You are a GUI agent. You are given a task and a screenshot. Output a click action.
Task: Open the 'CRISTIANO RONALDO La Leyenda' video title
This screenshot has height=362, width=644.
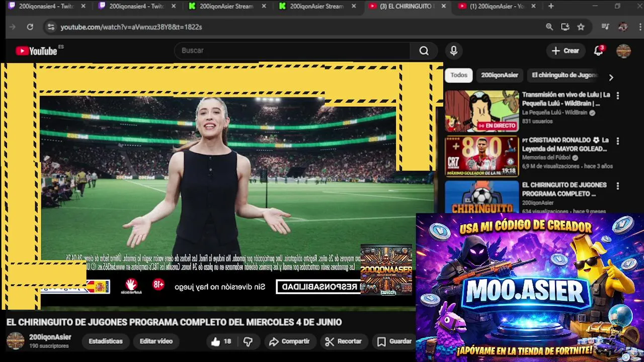tap(566, 144)
